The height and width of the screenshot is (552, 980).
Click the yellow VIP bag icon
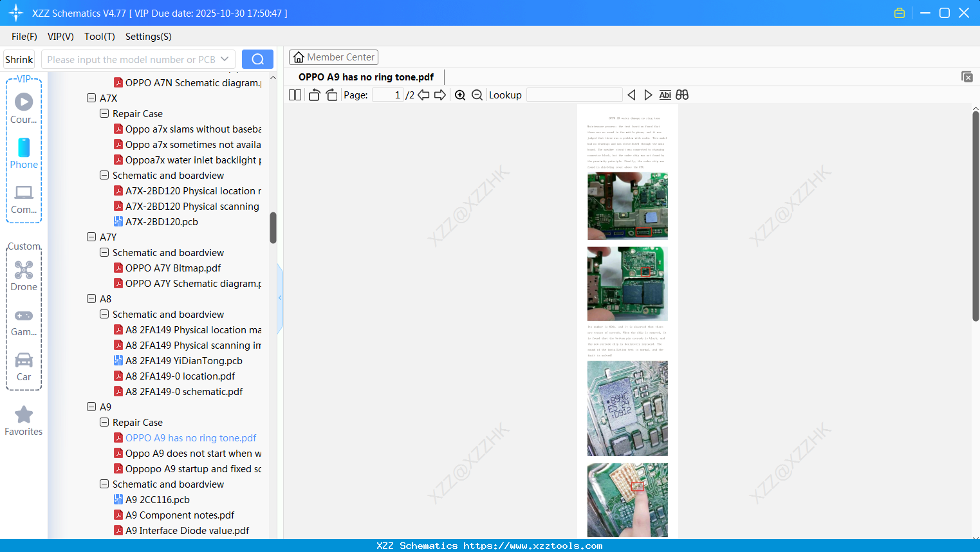click(x=900, y=13)
